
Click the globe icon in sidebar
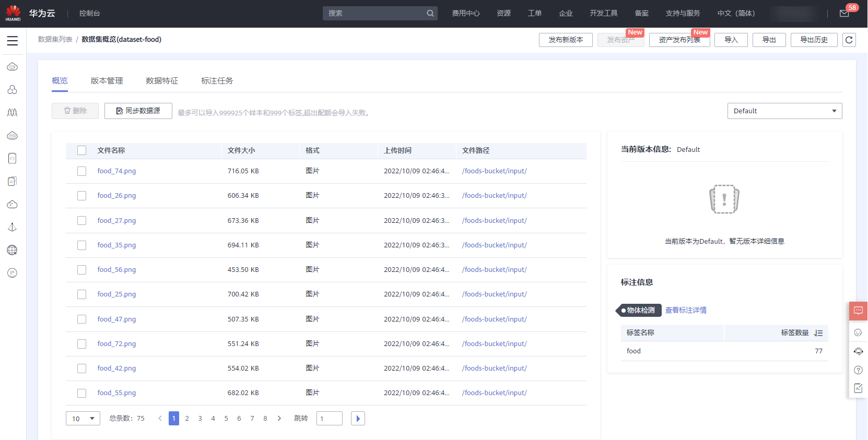(x=13, y=250)
